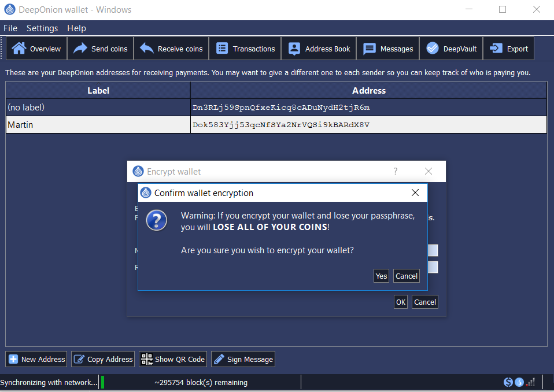Image resolution: width=554 pixels, height=392 pixels.
Task: Click the staking S status icon
Action: point(508,382)
